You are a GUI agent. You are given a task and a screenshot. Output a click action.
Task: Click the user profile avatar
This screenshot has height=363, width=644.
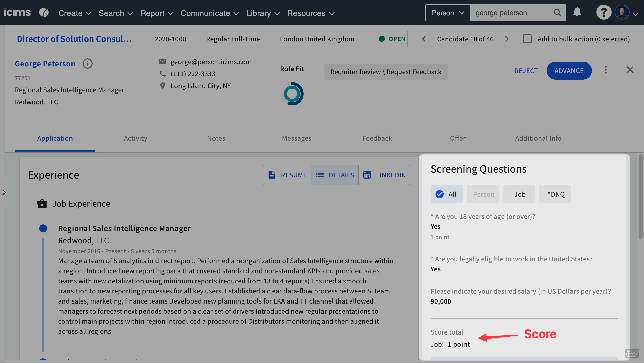(622, 12)
